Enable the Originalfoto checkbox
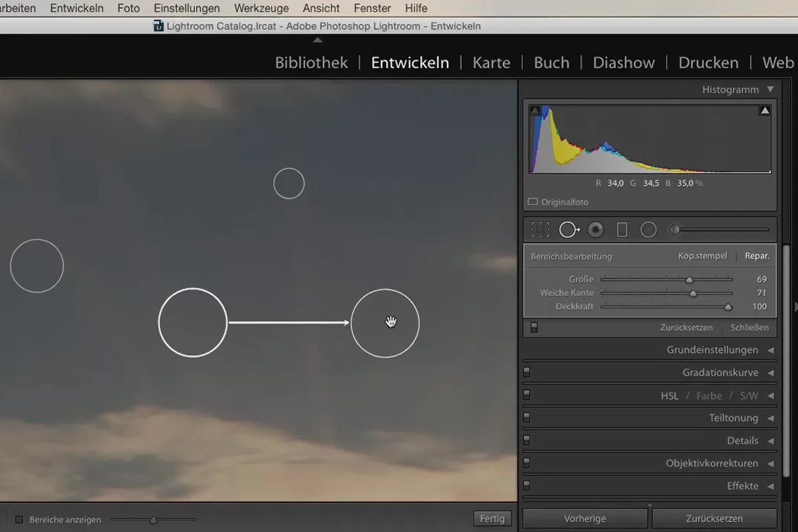 pos(533,201)
